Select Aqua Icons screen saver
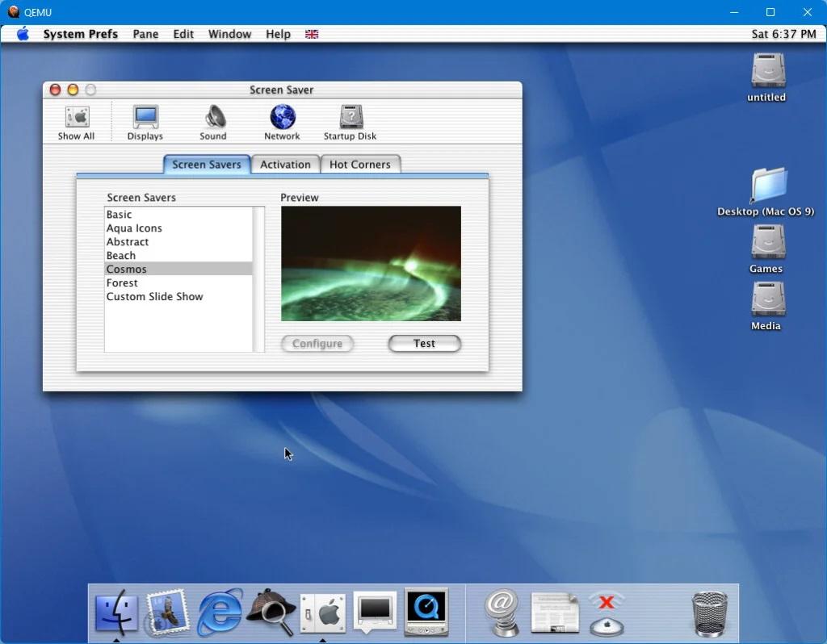Screen dimensions: 827x644 point(134,228)
